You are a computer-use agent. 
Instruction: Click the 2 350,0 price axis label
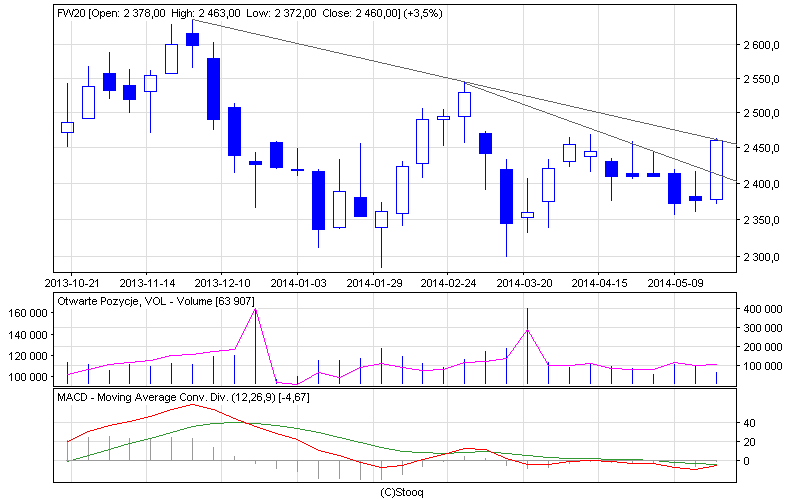point(761,220)
